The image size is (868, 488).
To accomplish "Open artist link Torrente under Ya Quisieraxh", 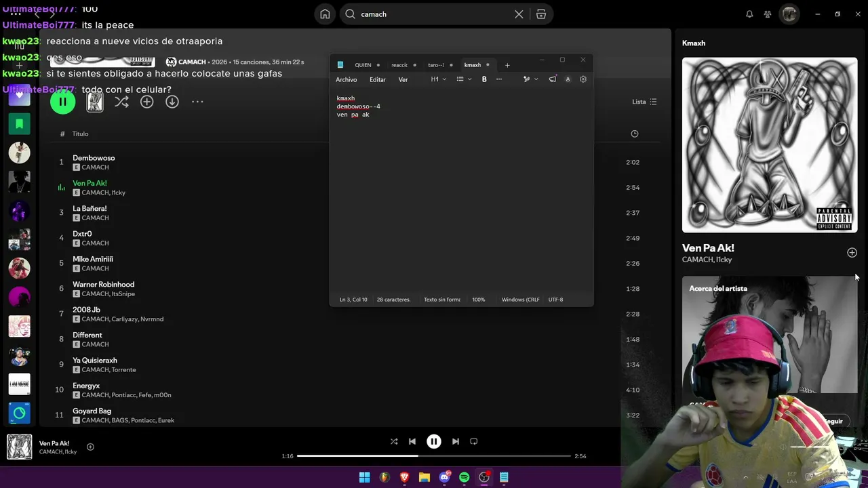I will coord(124,370).
